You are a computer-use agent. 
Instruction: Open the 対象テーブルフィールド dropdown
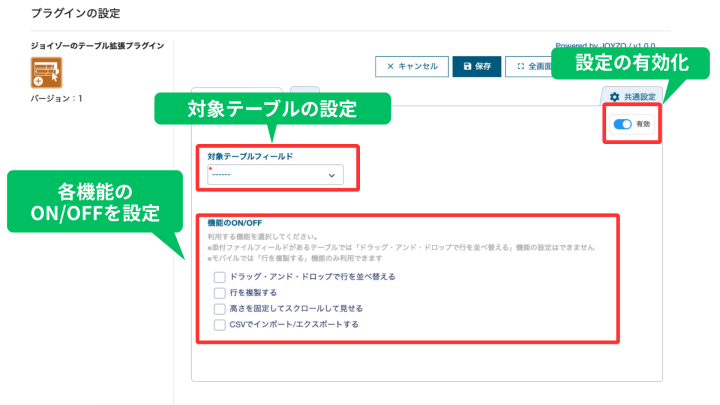(x=274, y=175)
